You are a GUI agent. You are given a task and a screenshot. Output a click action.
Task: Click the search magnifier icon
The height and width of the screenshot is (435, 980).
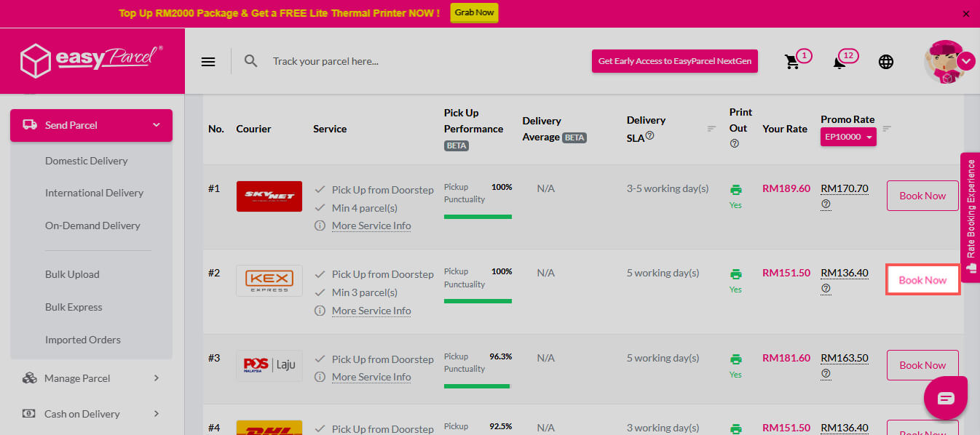[x=251, y=61]
